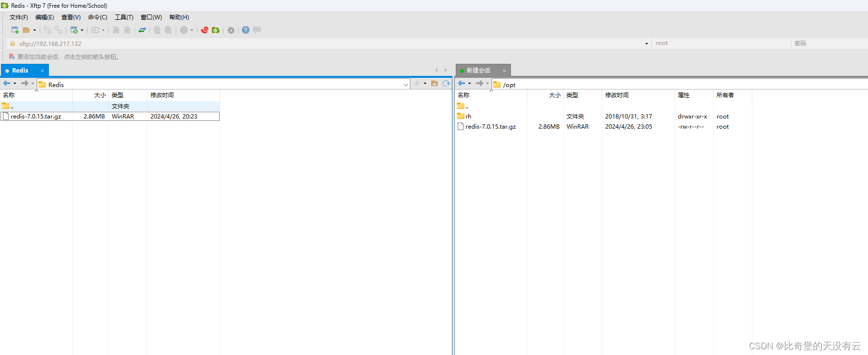Click the reconnect chain icon in toolbar
The width and height of the screenshot is (868, 355).
click(x=59, y=30)
